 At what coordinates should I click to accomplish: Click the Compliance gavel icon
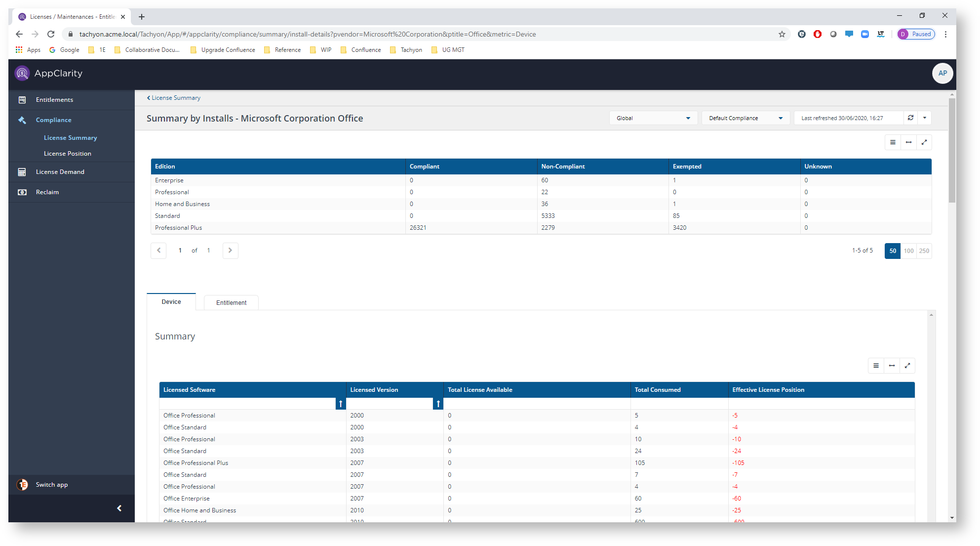point(22,120)
